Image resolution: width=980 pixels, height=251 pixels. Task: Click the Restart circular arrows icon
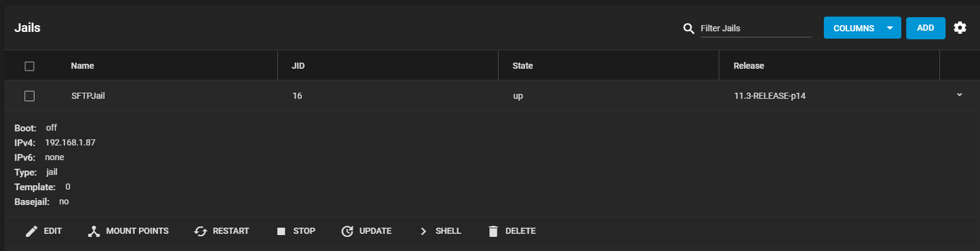(200, 231)
